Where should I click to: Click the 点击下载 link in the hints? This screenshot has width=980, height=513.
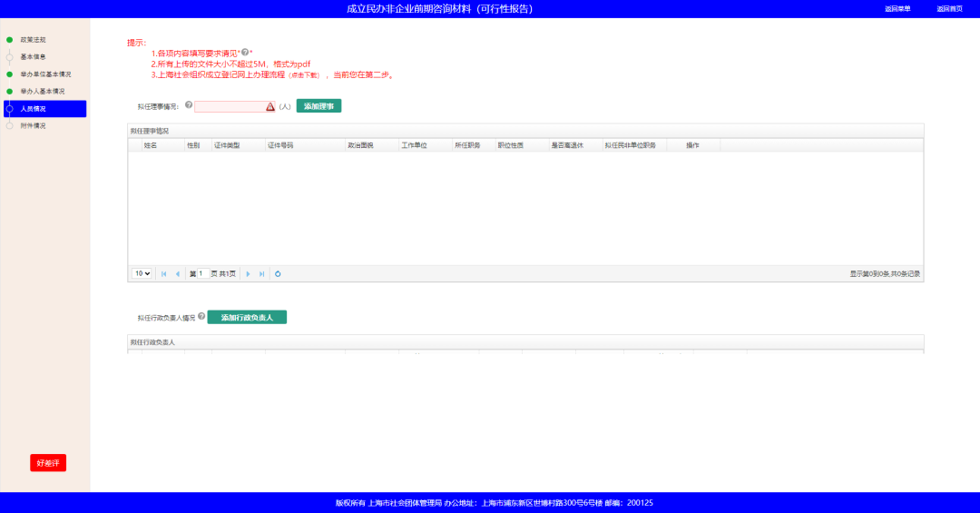304,75
